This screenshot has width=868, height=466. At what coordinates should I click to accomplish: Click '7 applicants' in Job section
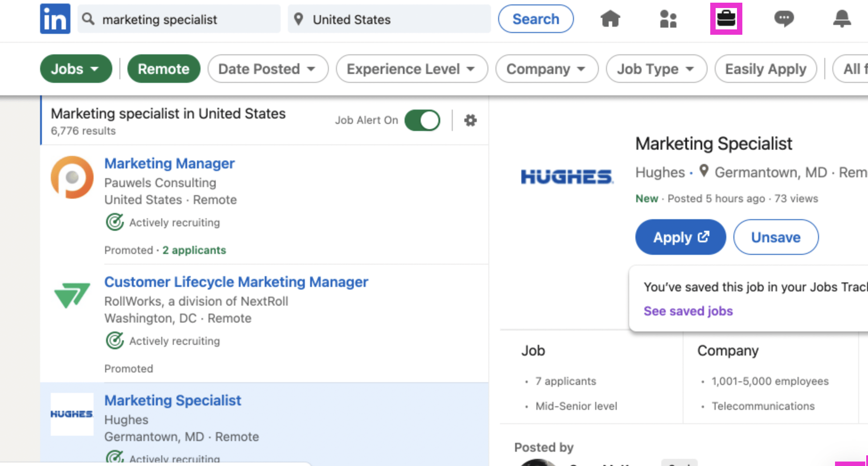click(565, 381)
